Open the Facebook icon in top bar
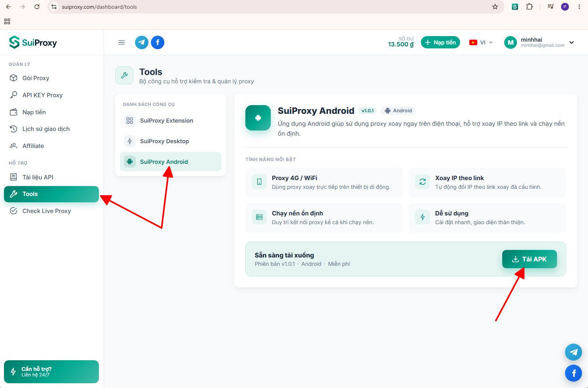The height and width of the screenshot is (388, 588). coord(158,42)
